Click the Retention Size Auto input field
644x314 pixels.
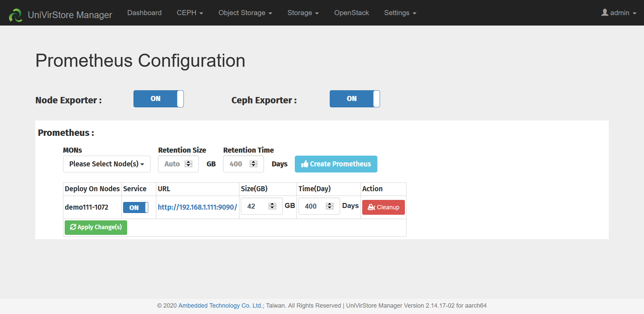tap(178, 164)
